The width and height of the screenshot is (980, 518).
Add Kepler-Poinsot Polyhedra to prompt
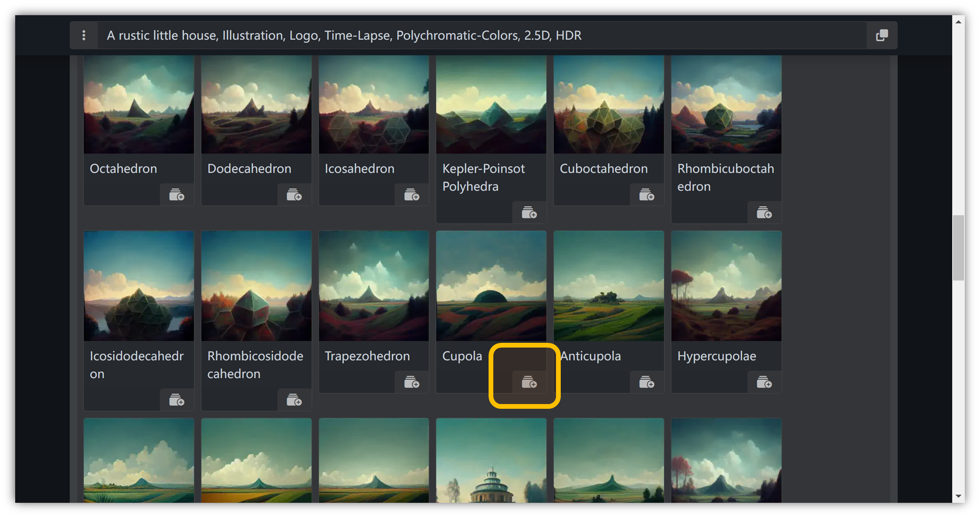point(529,213)
